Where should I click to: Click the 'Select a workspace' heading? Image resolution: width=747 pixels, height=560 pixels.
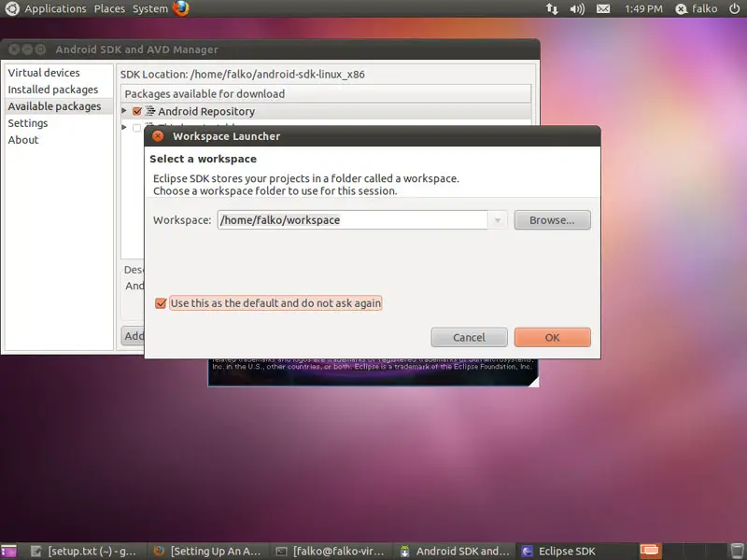(203, 159)
